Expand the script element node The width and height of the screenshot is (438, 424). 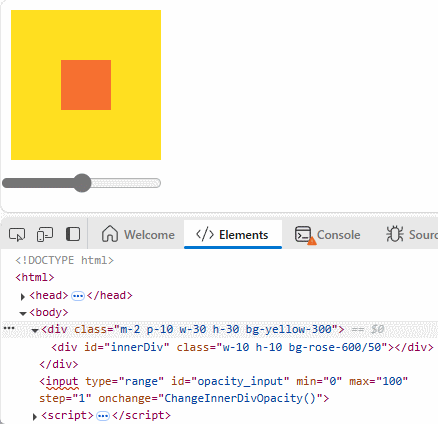coord(35,416)
